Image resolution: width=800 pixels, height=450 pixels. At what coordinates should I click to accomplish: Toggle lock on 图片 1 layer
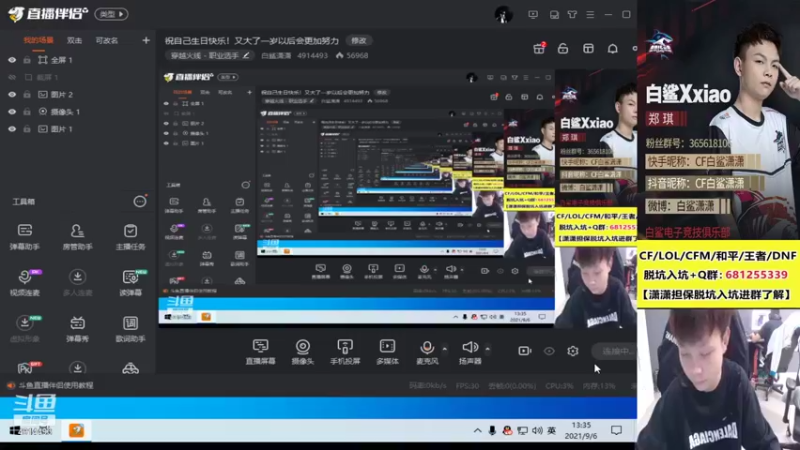click(x=27, y=129)
